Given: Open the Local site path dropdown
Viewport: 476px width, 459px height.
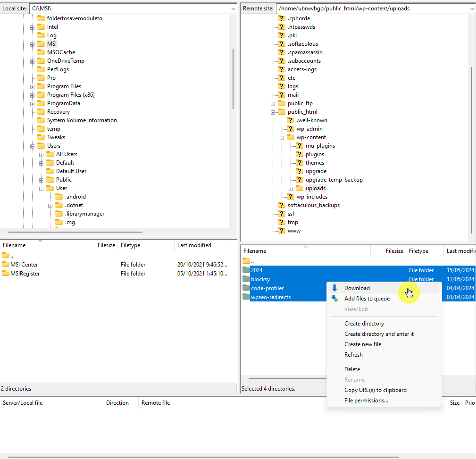Looking at the screenshot, I should coord(233,8).
